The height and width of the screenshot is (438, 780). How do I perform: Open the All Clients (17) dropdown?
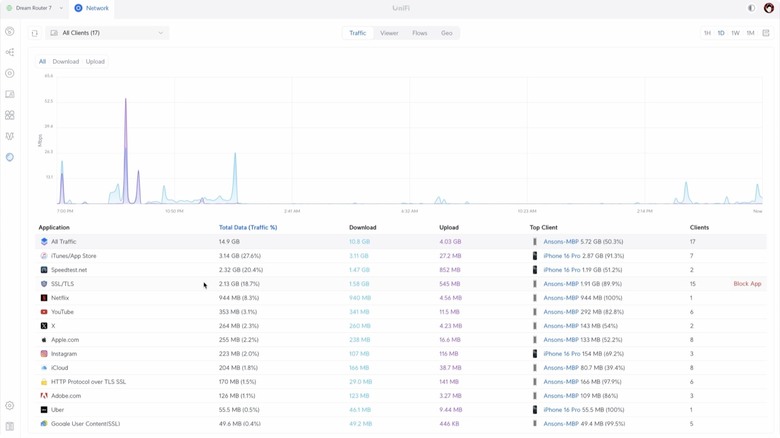pos(107,33)
